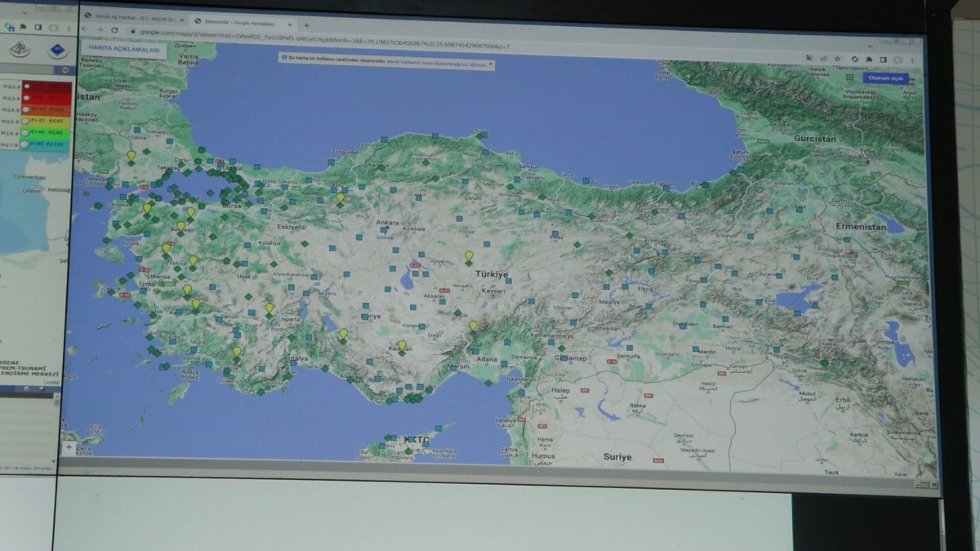This screenshot has width=980, height=551.
Task: Expand the legend panel on the left monitor
Action: (65, 70)
